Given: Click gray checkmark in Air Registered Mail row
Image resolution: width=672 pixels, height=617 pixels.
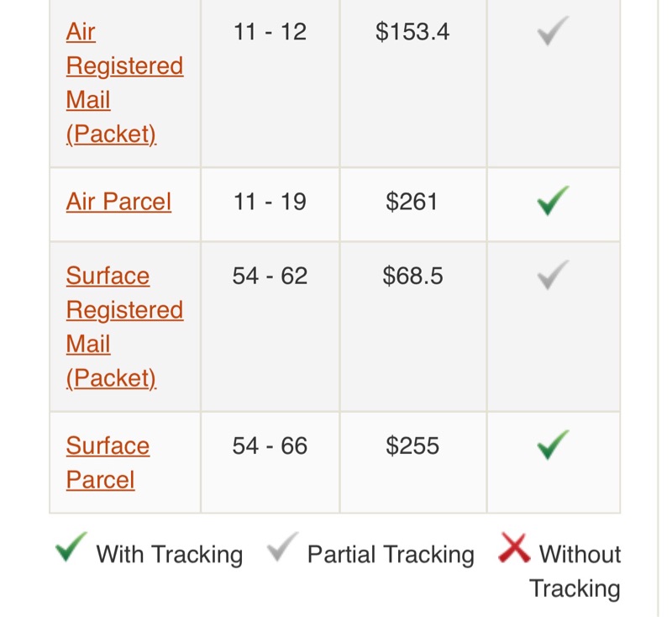Looking at the screenshot, I should point(552,31).
